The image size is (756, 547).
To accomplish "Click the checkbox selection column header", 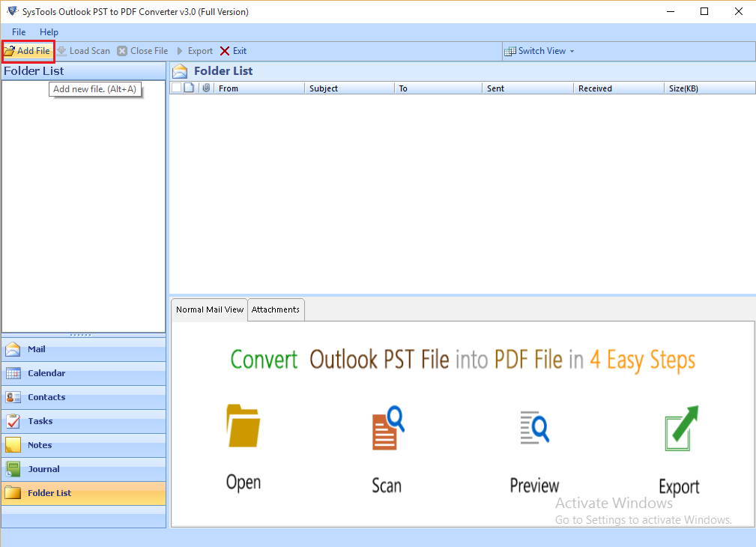I will (x=178, y=88).
